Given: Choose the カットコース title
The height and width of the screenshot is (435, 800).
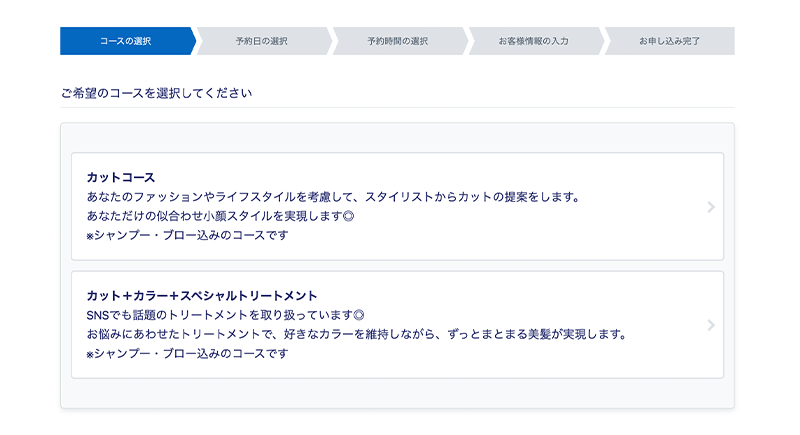Looking at the screenshot, I should 120,177.
